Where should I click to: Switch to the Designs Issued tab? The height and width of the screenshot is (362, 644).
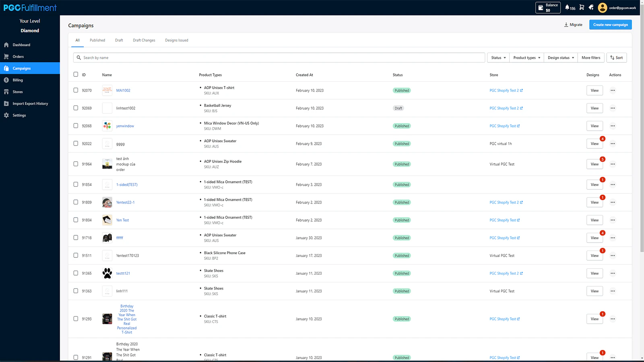176,40
